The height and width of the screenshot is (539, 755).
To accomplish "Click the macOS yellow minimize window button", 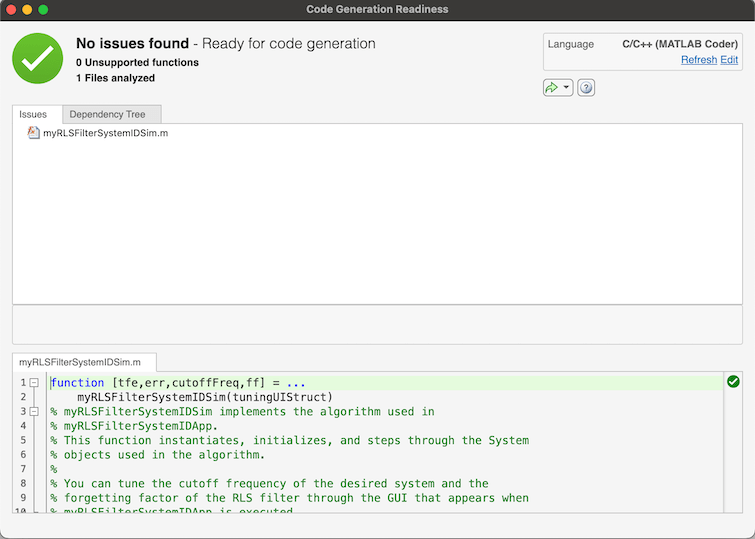I will click(27, 9).
